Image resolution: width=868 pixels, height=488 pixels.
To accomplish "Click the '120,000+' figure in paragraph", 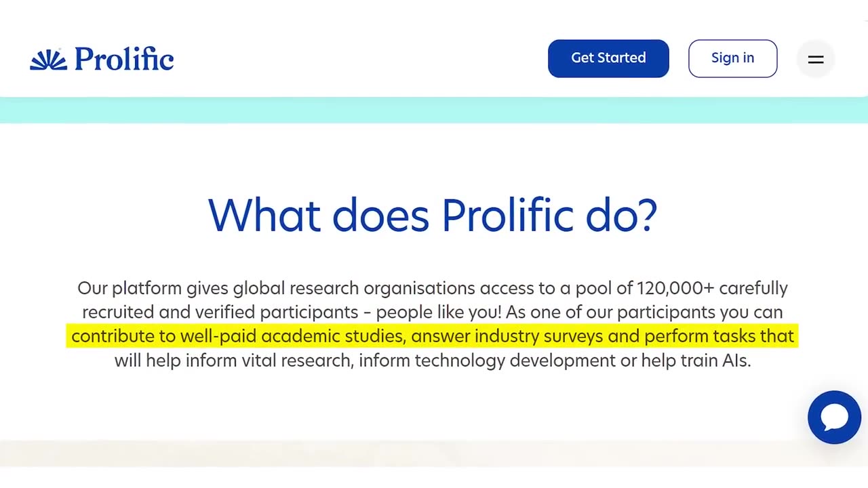I will coord(675,288).
